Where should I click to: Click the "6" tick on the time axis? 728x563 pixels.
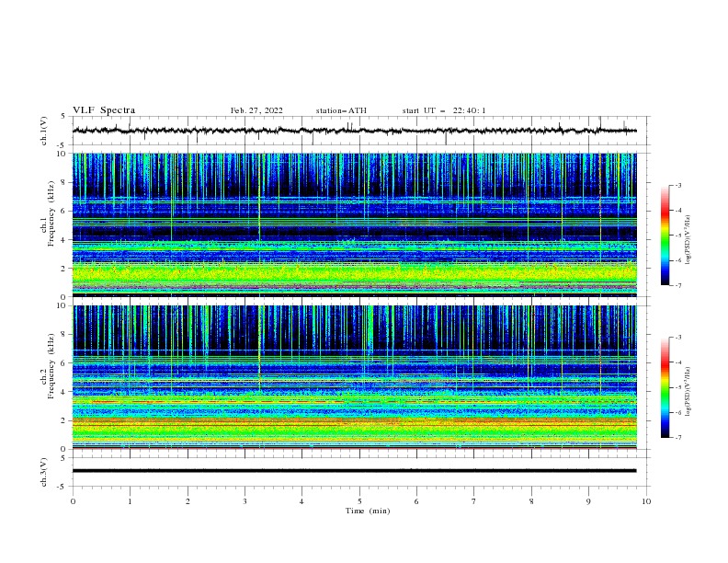click(x=416, y=501)
